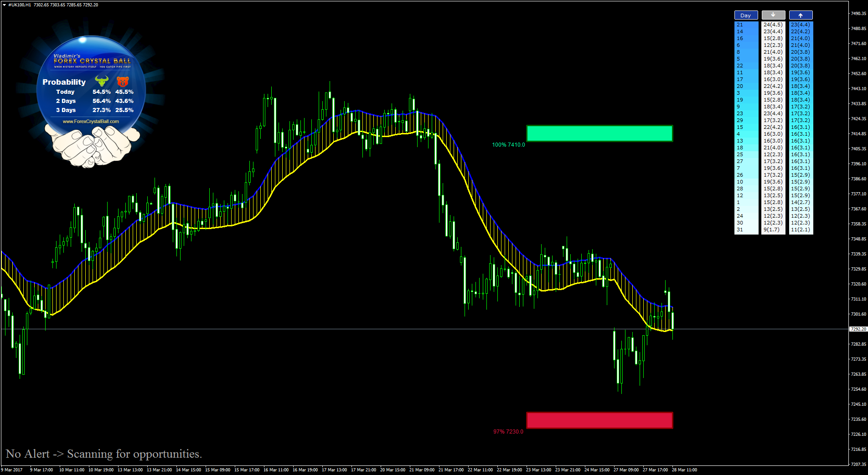The width and height of the screenshot is (868, 475).
Task: Click the Today bullish probability 54.5%
Action: (x=101, y=92)
